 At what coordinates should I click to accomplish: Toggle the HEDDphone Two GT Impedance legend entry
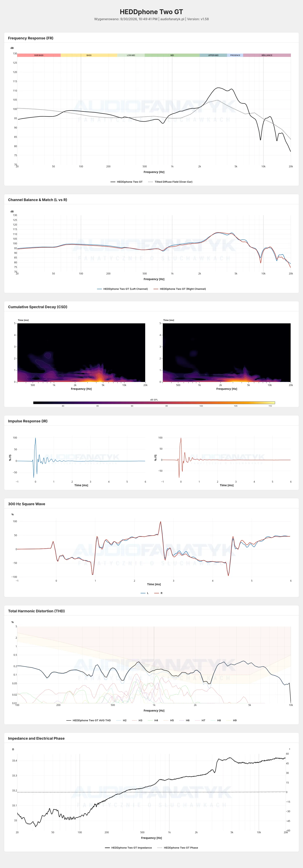click(128, 848)
